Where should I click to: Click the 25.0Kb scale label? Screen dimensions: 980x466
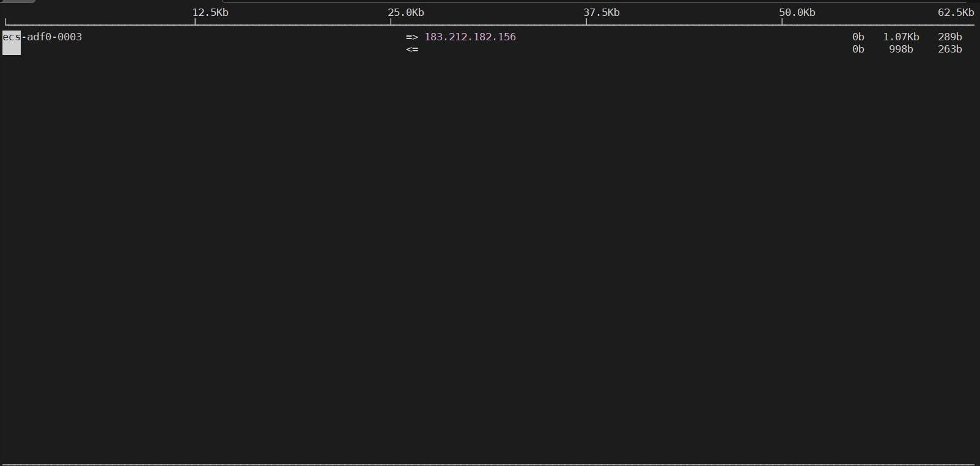point(406,12)
